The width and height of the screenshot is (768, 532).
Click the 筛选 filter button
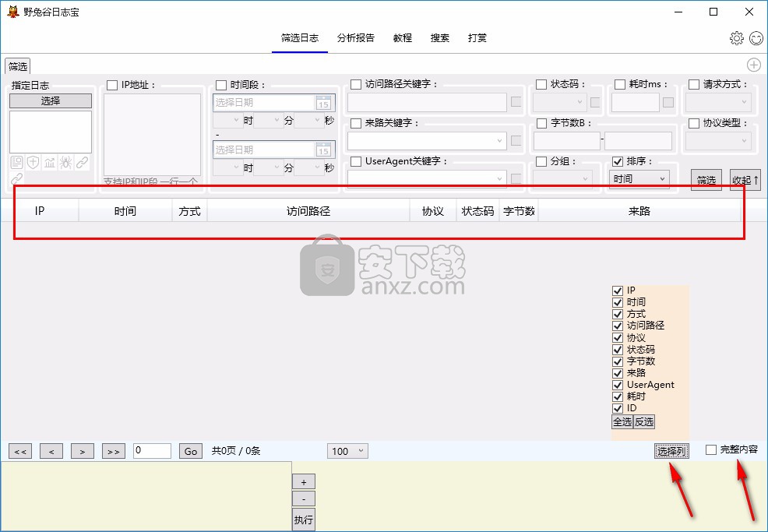pyautogui.click(x=706, y=180)
